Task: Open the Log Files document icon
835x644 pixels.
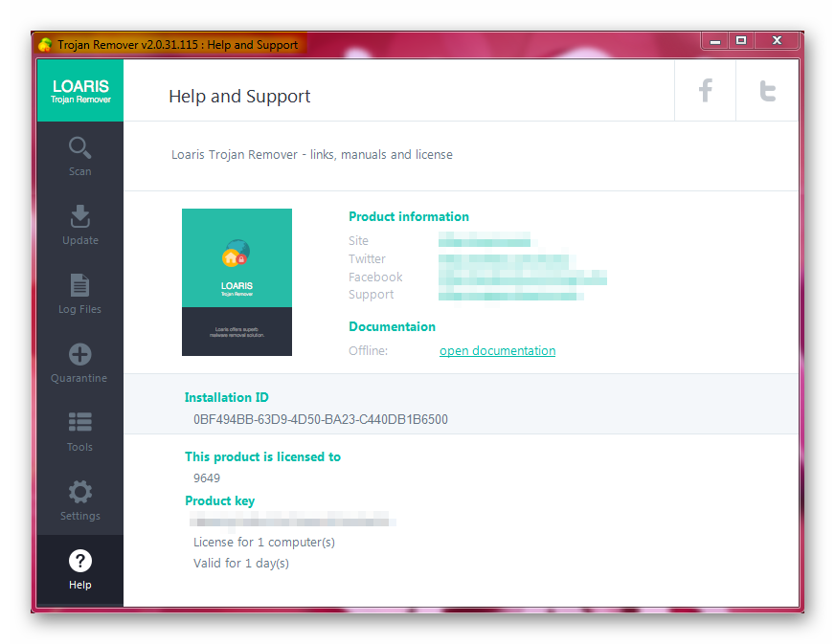Action: tap(79, 285)
